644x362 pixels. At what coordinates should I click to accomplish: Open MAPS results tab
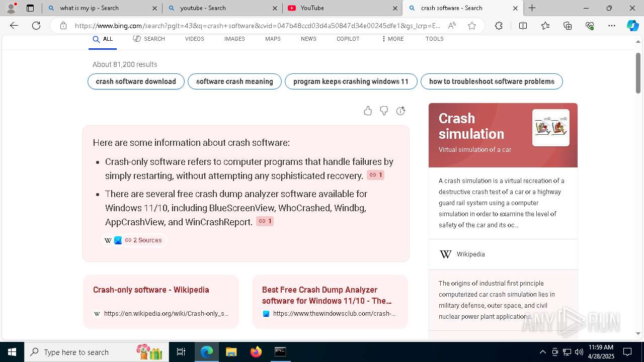click(x=273, y=39)
